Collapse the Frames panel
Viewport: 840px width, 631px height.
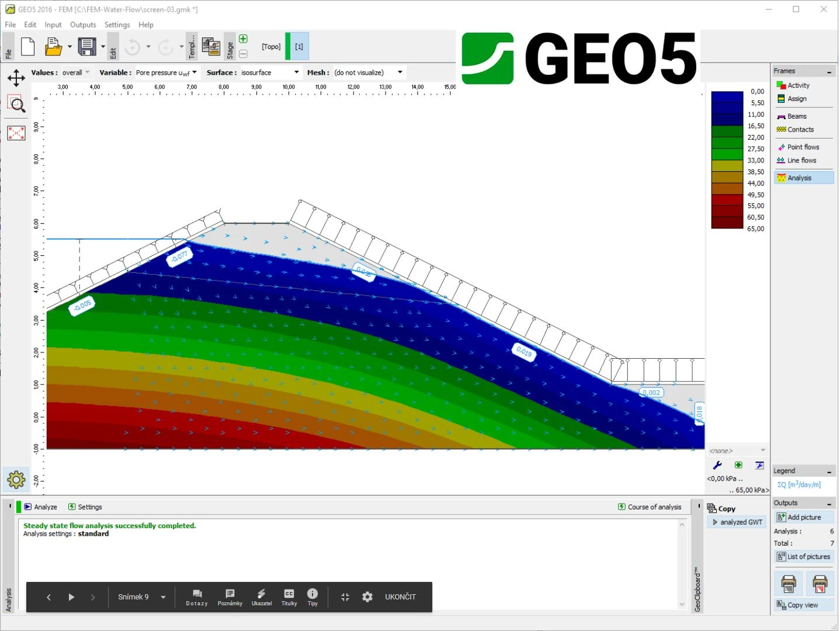tap(829, 71)
